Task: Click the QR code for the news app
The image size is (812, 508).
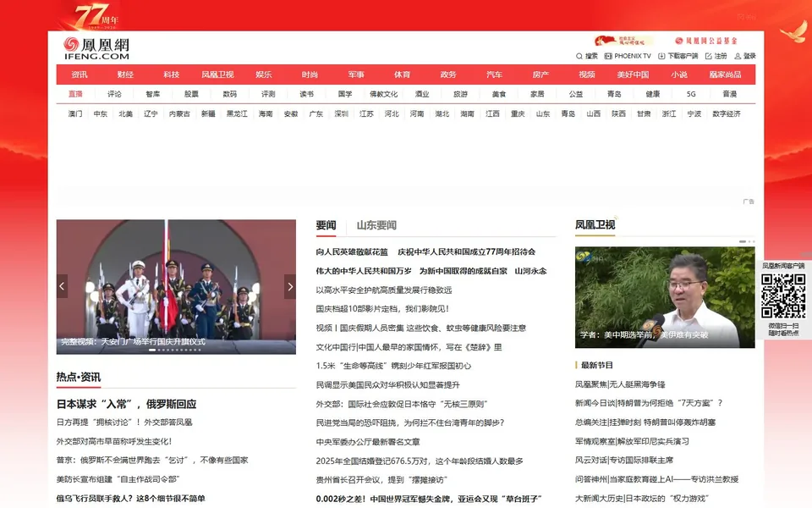Action: click(x=783, y=295)
